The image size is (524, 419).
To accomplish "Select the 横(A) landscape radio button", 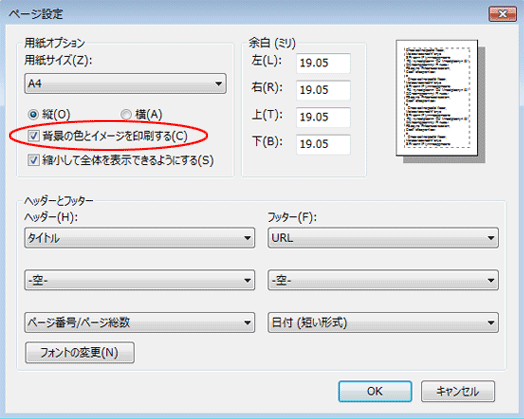I will point(126,115).
